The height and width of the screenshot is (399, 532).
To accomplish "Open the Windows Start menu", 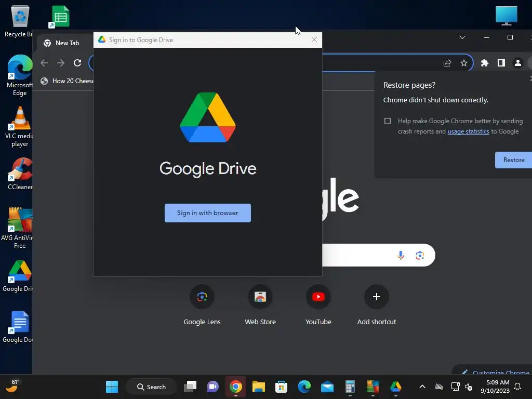I will (x=112, y=387).
